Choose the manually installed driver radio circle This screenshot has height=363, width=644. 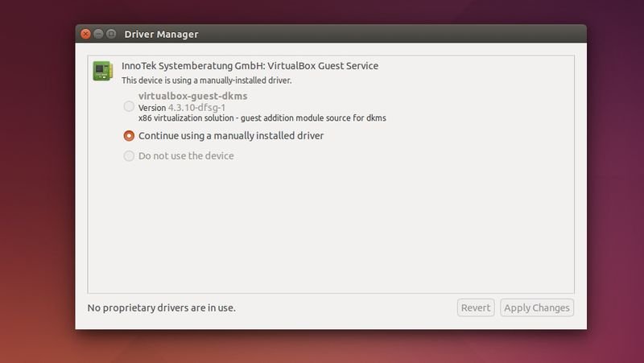[x=129, y=136]
